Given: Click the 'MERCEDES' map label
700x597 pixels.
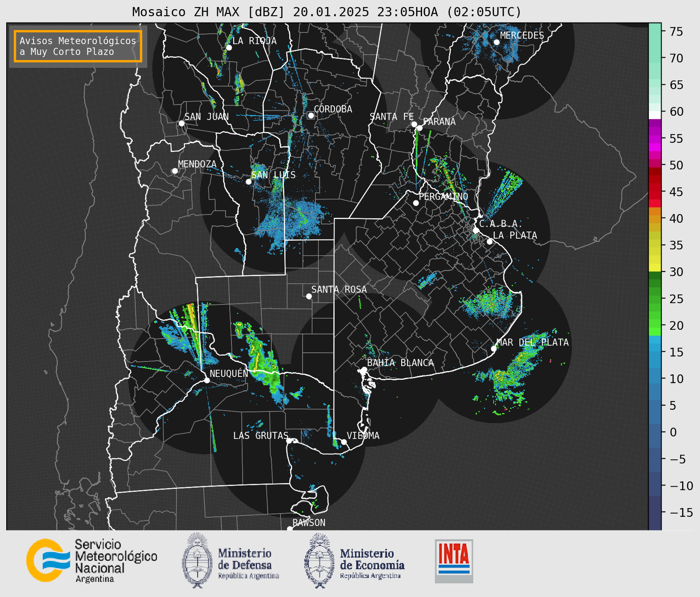Looking at the screenshot, I should [x=522, y=36].
